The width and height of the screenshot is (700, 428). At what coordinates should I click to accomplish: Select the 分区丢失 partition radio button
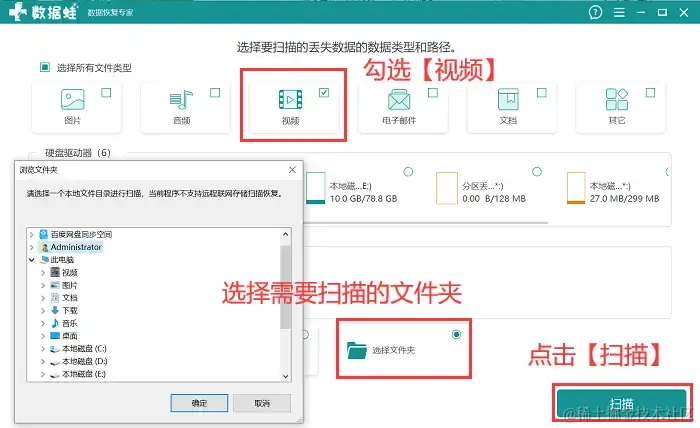pos(537,172)
